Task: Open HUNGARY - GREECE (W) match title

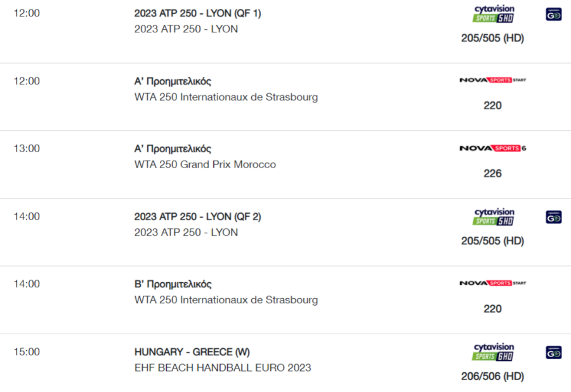Action: [192, 352]
